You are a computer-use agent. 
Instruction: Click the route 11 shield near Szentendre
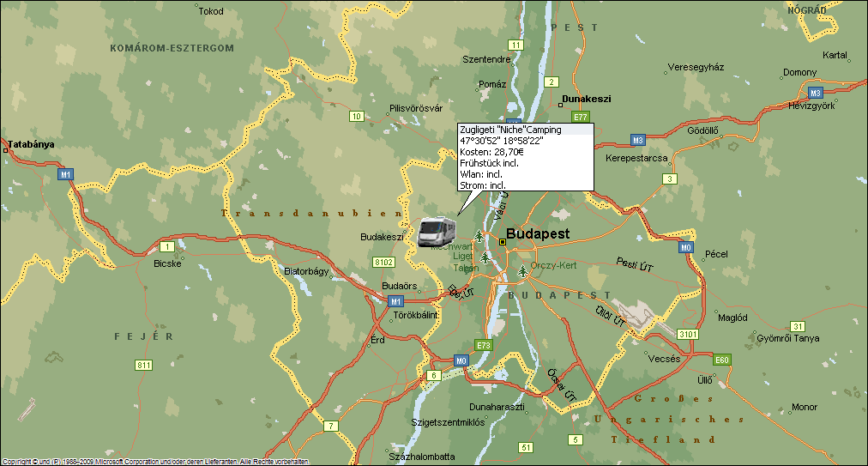(515, 45)
